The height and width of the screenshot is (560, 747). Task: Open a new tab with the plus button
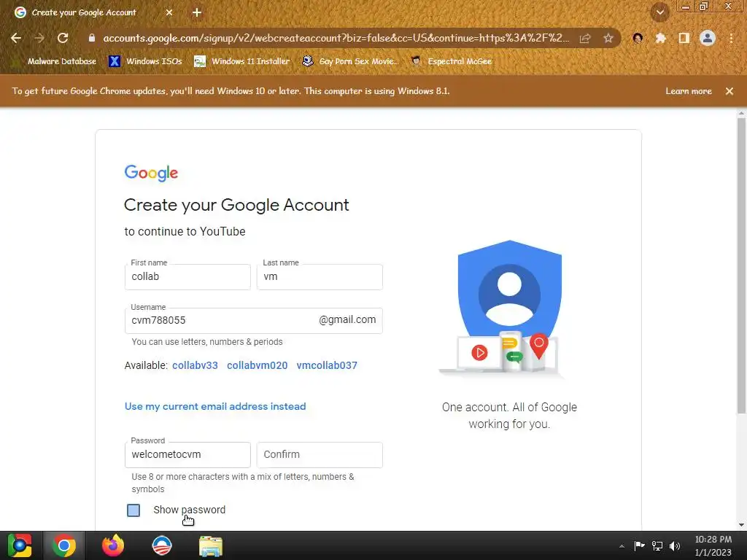[197, 12]
